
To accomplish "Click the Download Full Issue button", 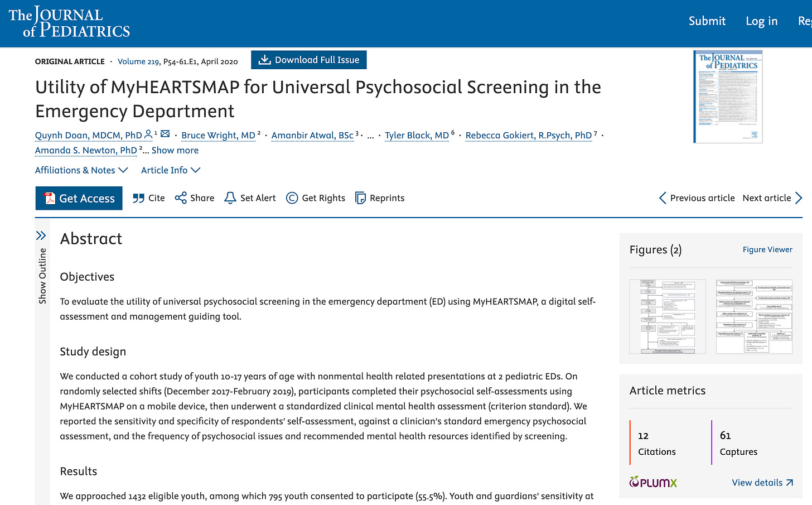I will tap(309, 60).
